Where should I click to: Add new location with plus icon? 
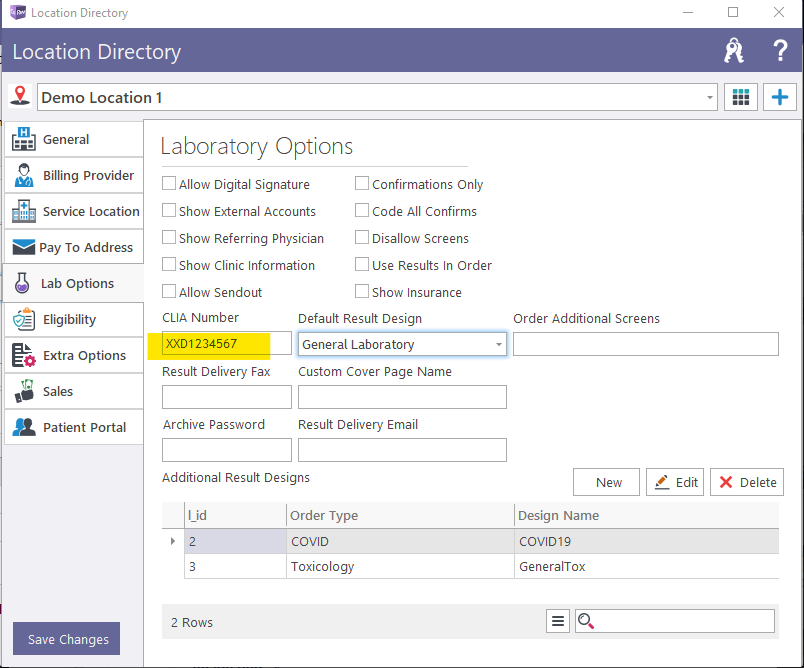(x=779, y=97)
